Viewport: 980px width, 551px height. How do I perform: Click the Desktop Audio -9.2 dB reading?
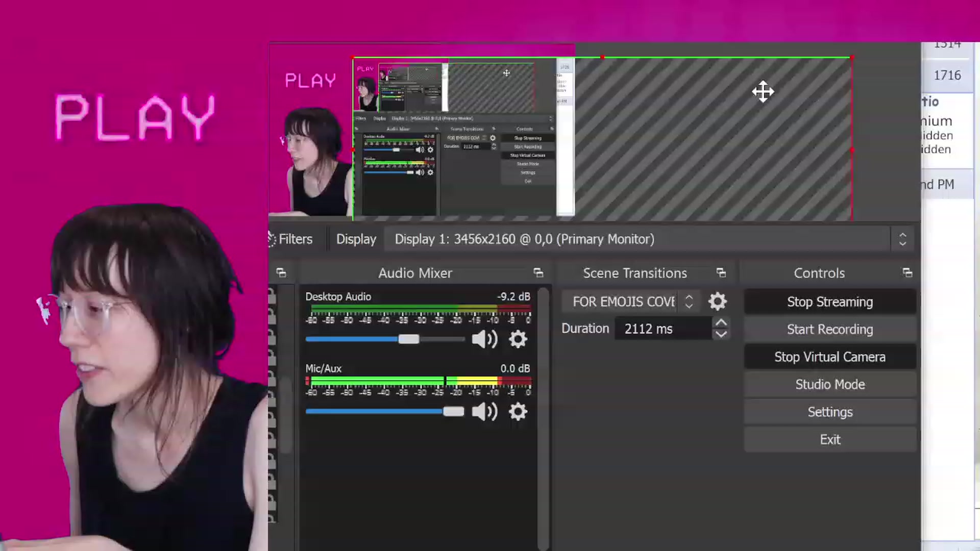513,297
